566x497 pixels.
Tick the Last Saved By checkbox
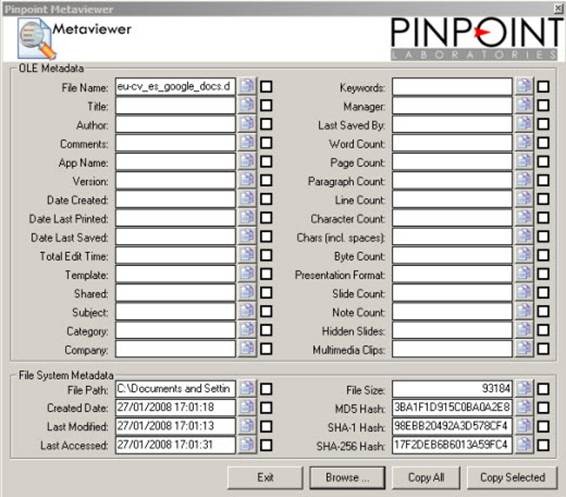click(x=543, y=124)
